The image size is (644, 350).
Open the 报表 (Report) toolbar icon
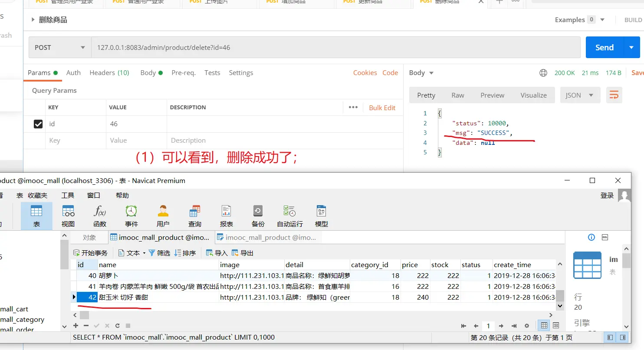[226, 216]
